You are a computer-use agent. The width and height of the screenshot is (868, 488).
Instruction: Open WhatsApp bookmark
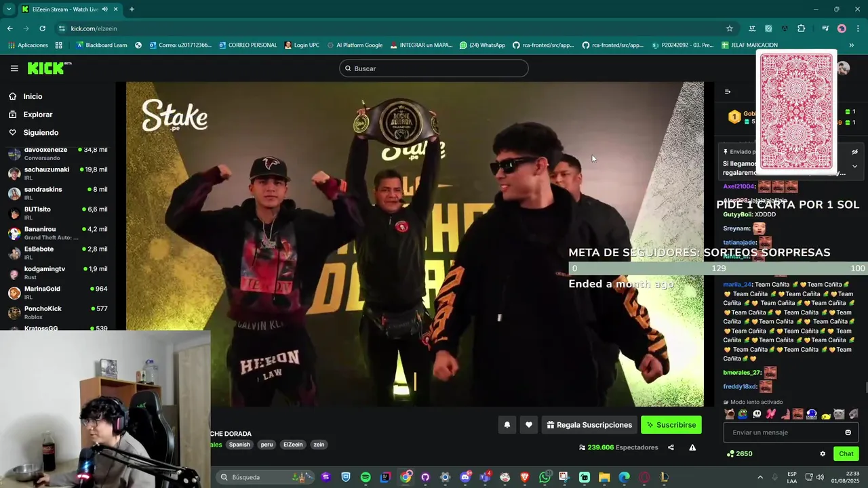coord(482,45)
